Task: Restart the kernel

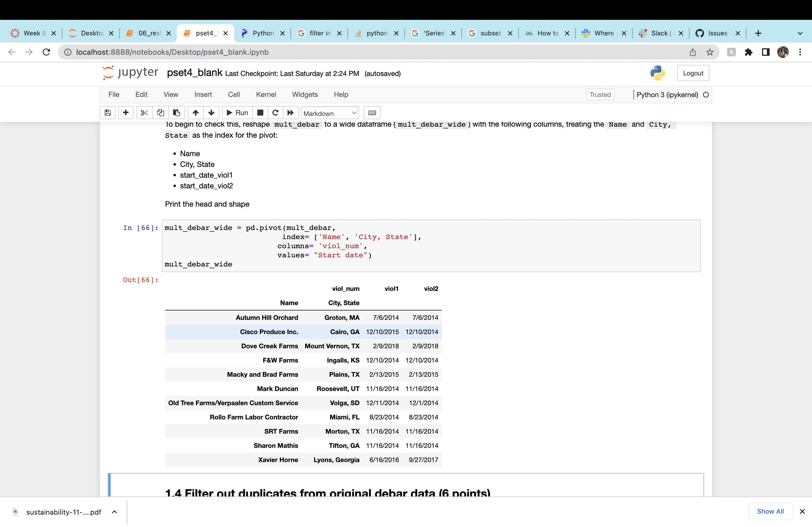Action: click(x=275, y=112)
